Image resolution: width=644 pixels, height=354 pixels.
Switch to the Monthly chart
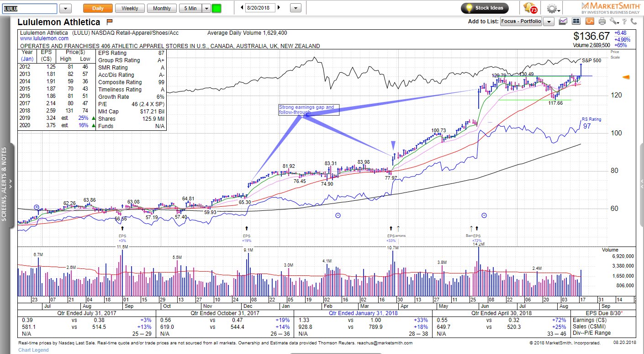point(162,8)
